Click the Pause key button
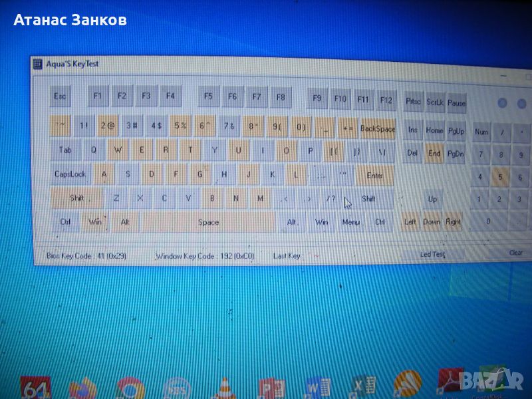Image resolution: width=532 pixels, height=399 pixels. (x=456, y=103)
